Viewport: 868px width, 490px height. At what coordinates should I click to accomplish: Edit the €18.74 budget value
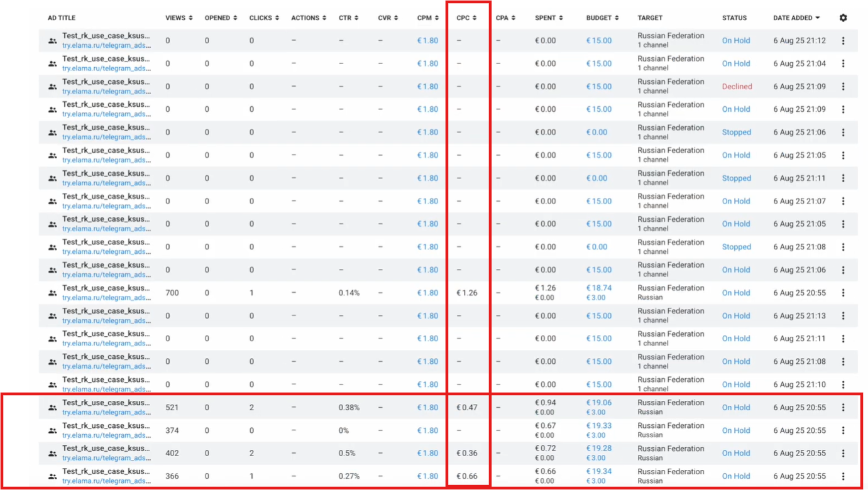pyautogui.click(x=598, y=288)
